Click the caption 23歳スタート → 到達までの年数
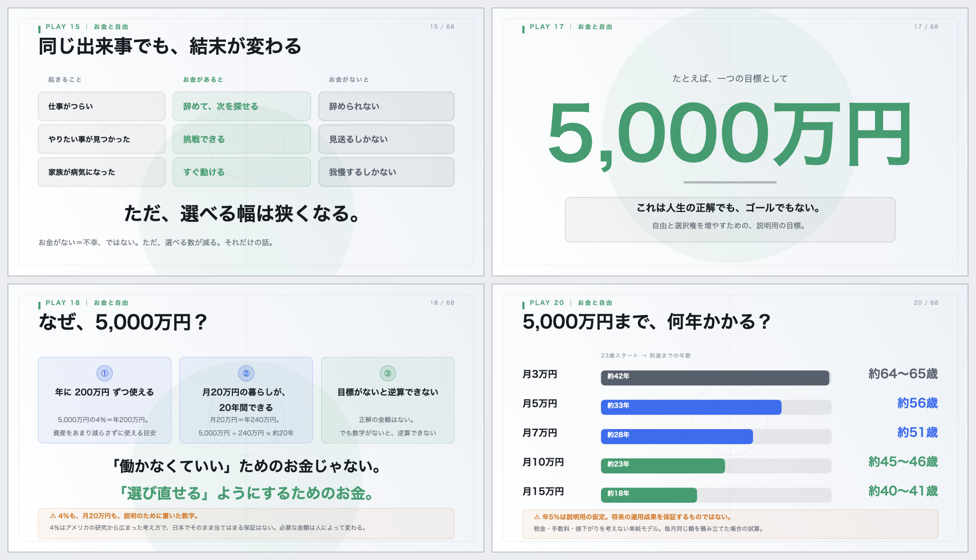 646,355
